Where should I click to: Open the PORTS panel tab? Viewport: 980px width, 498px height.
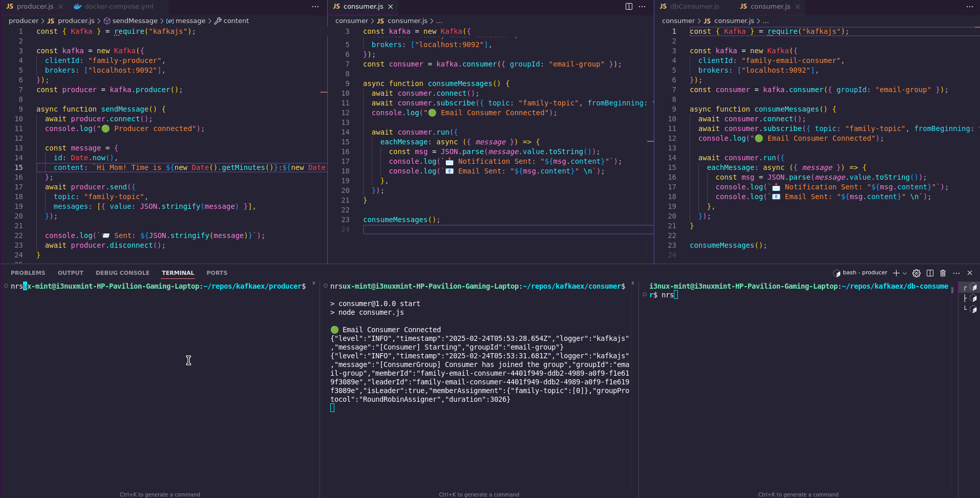pos(217,273)
